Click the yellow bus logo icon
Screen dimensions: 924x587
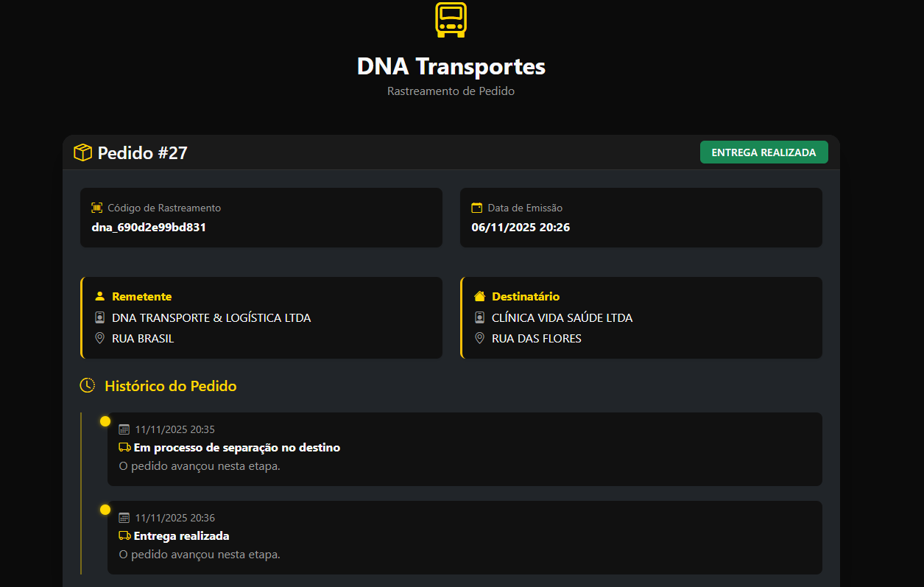point(451,19)
